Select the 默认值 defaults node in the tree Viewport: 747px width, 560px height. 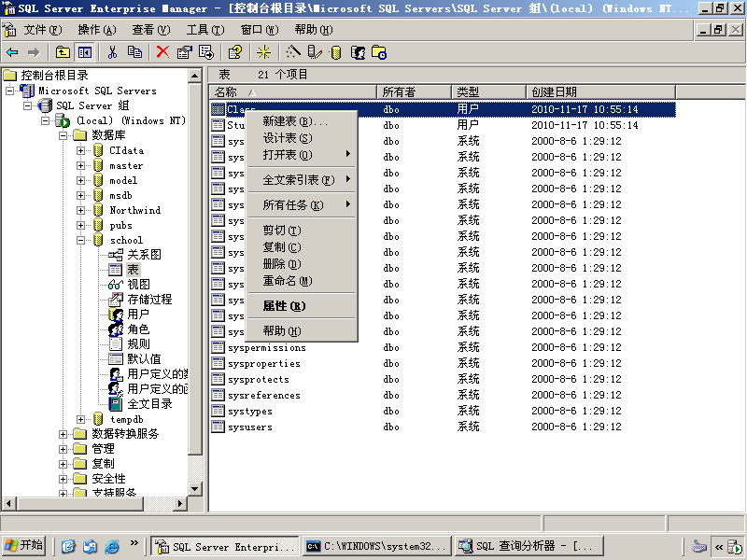(x=144, y=359)
